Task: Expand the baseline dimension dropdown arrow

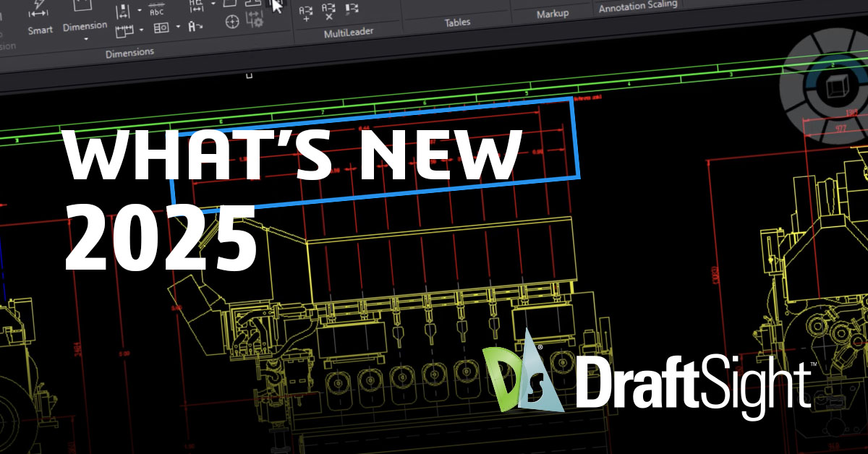Action: [x=140, y=11]
